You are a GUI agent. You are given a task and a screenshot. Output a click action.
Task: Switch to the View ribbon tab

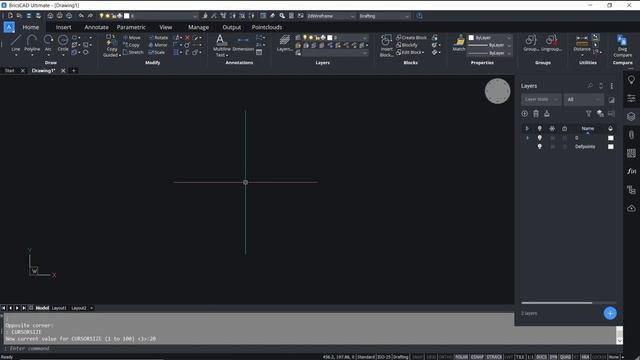[x=165, y=27]
